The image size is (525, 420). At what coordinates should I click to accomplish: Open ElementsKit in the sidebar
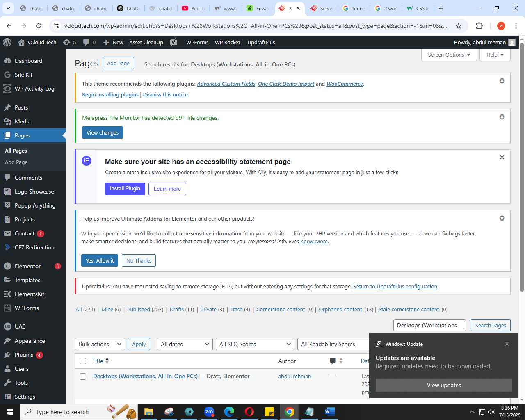click(30, 294)
